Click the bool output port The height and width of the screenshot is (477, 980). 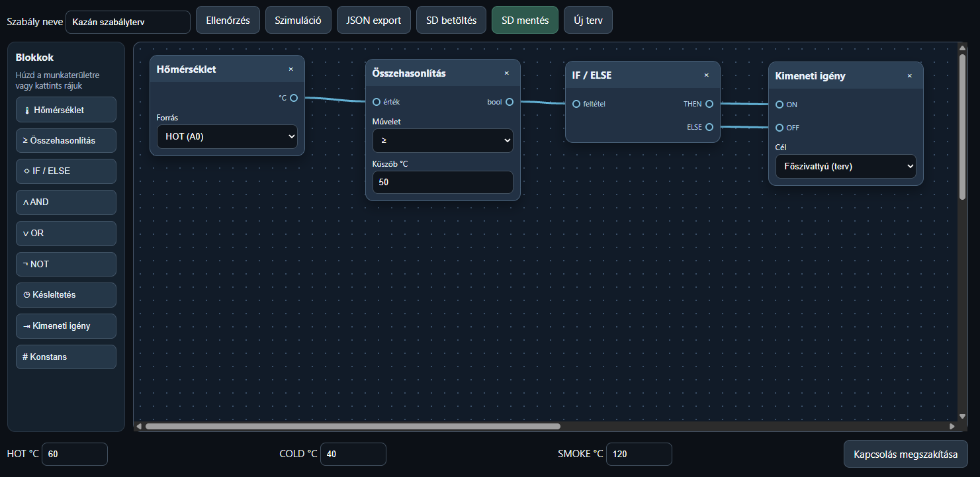[510, 102]
